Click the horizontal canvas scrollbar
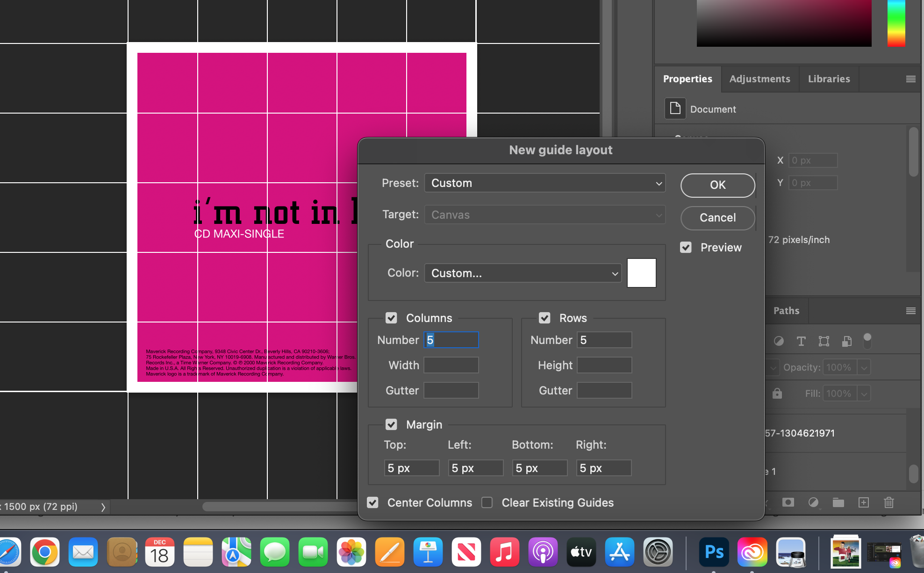The image size is (924, 573). tap(280, 507)
